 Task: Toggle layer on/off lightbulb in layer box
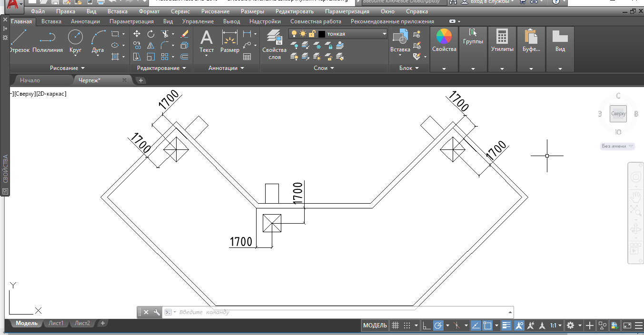[x=294, y=34]
